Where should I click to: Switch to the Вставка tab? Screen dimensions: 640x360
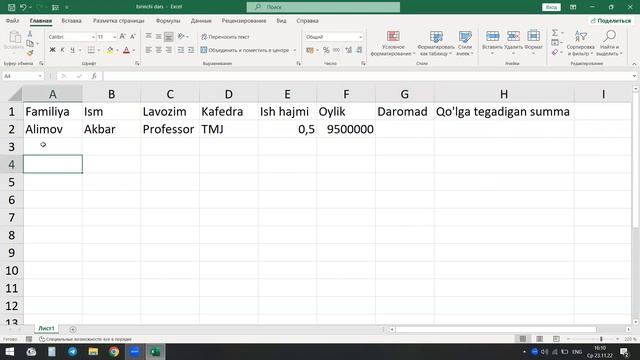(x=71, y=20)
